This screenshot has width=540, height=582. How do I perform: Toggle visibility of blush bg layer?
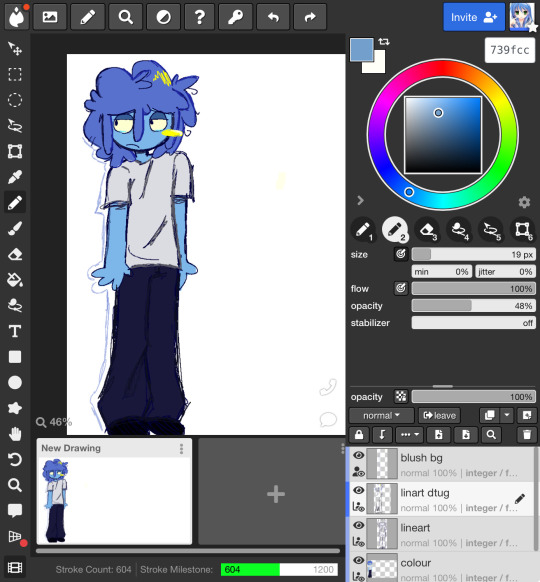[x=359, y=455]
